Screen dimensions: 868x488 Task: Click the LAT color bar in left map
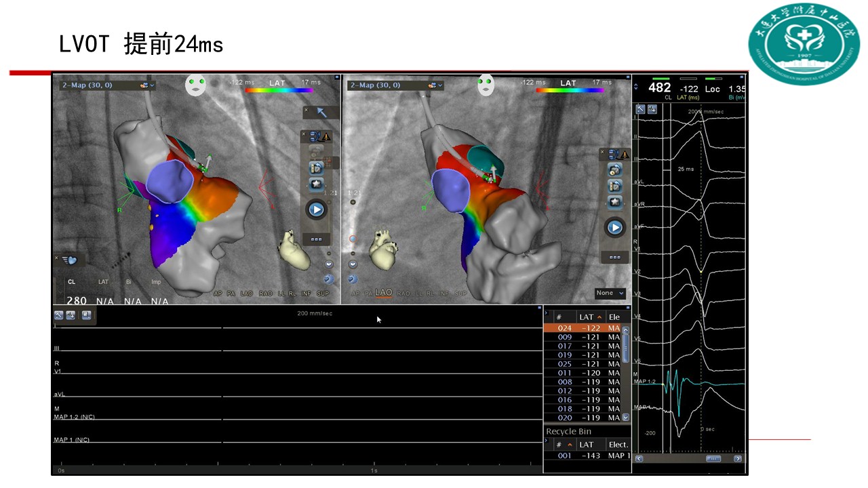(279, 89)
